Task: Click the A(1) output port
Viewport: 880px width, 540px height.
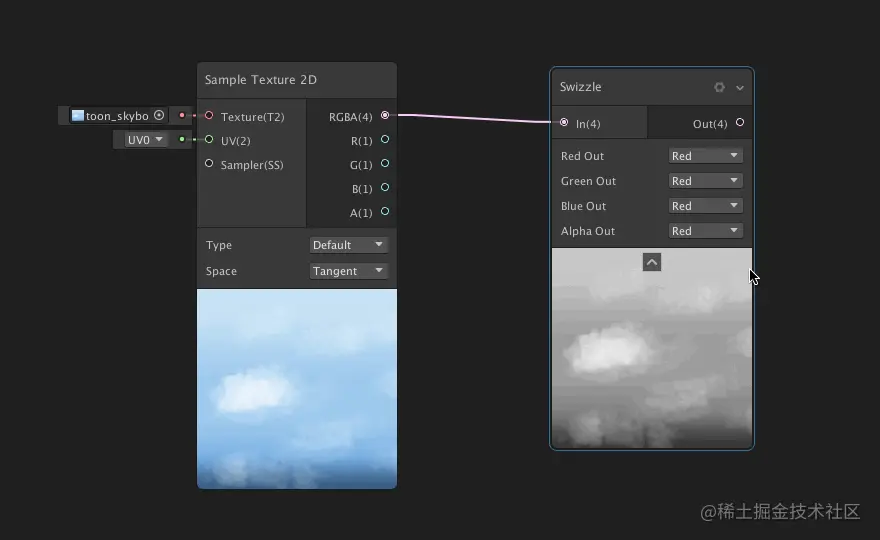Action: [x=385, y=212]
